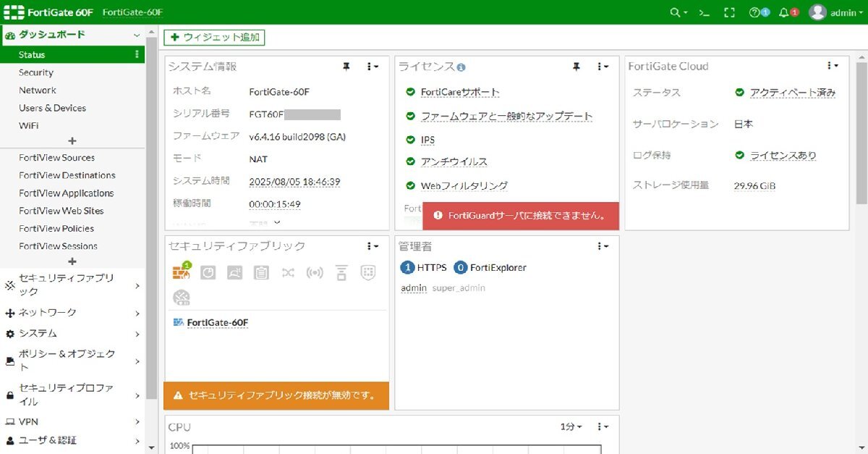Expand ユーザ＆認証 in the sidebar

point(72,440)
